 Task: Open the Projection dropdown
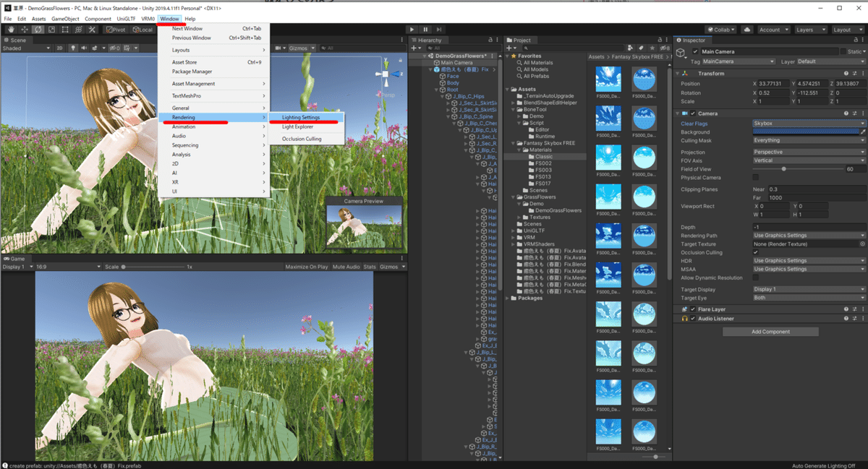click(809, 152)
